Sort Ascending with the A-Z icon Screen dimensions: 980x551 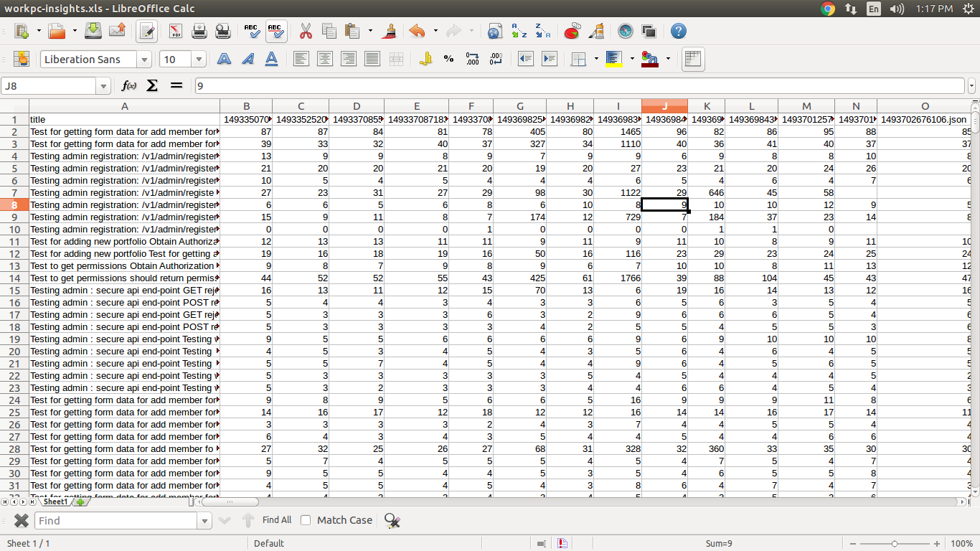(519, 31)
